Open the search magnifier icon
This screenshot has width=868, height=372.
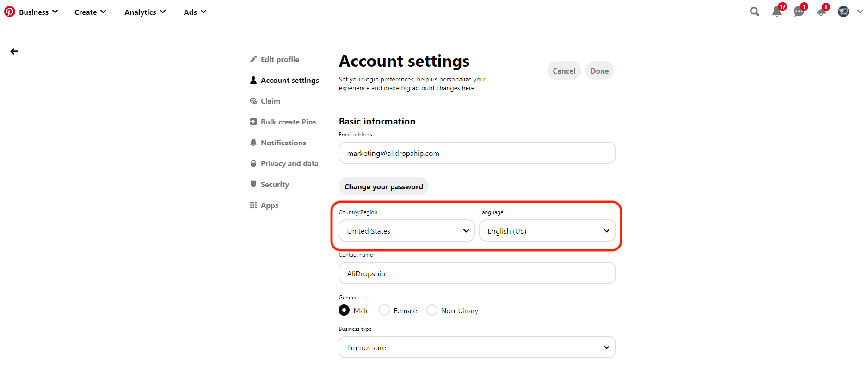click(754, 12)
